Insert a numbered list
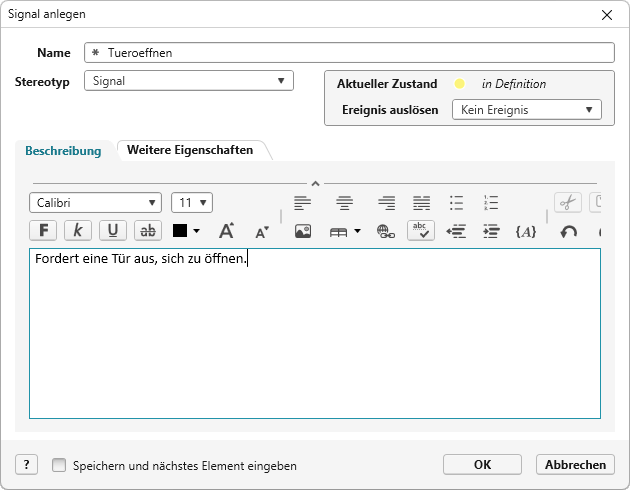The height and width of the screenshot is (490, 630). coord(491,203)
